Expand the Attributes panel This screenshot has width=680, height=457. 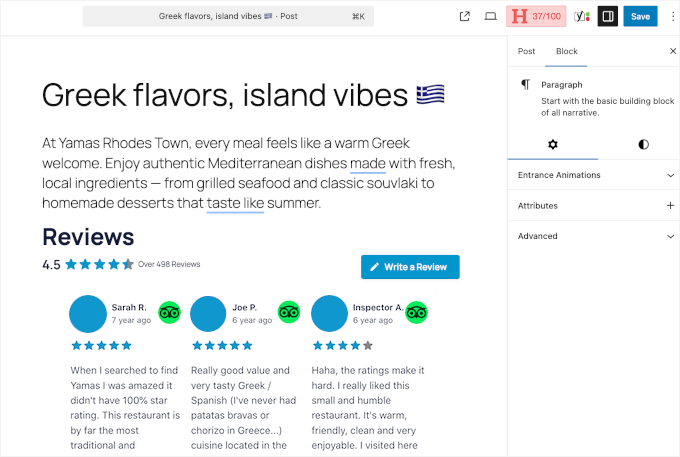tap(593, 205)
